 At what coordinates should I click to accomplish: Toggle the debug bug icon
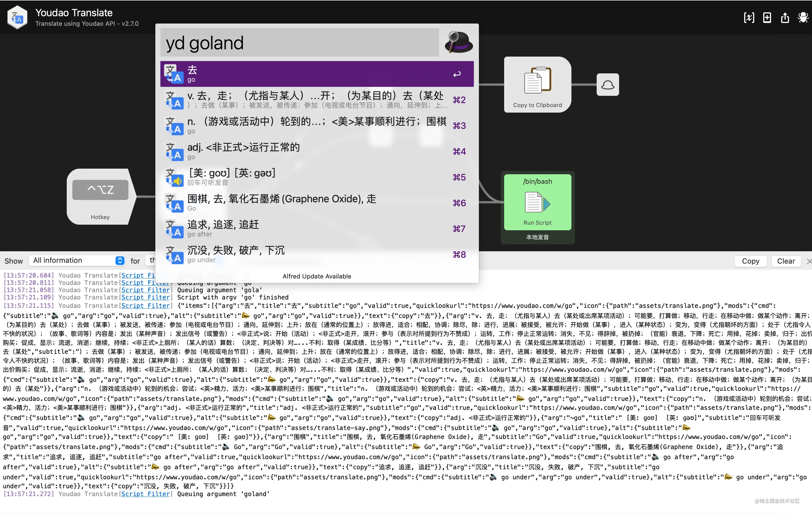[x=803, y=18]
